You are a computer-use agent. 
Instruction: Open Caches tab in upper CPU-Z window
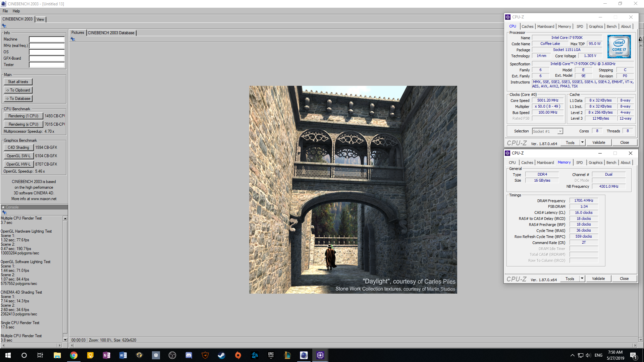coord(527,26)
